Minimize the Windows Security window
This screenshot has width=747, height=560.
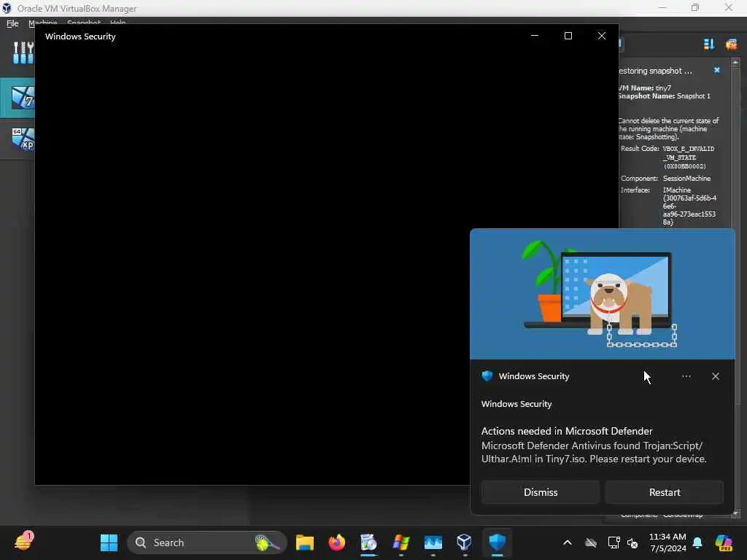coord(535,36)
